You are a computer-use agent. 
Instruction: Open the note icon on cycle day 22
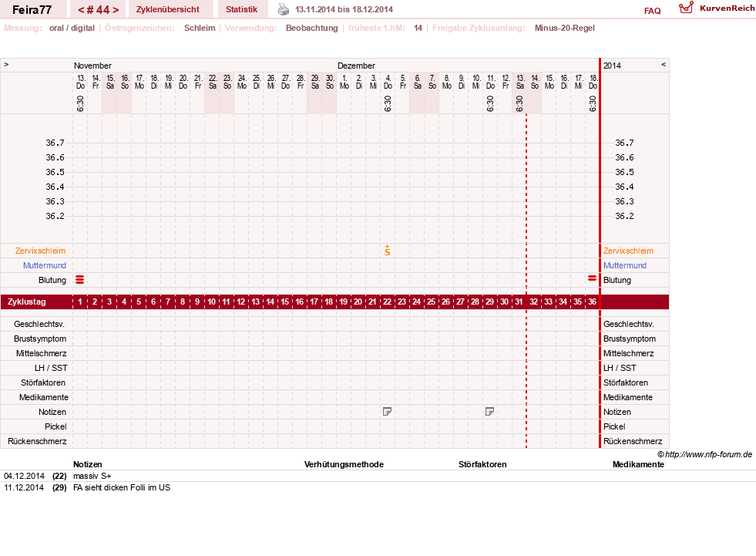pyautogui.click(x=387, y=411)
